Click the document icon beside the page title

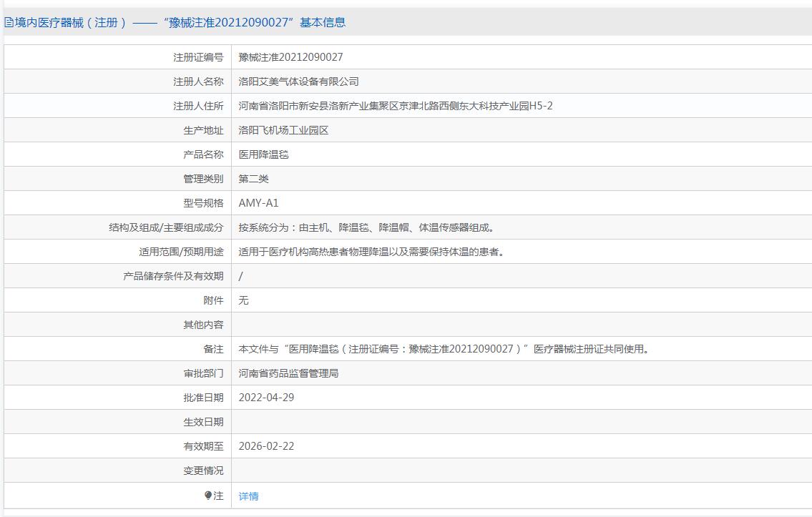tap(9, 22)
